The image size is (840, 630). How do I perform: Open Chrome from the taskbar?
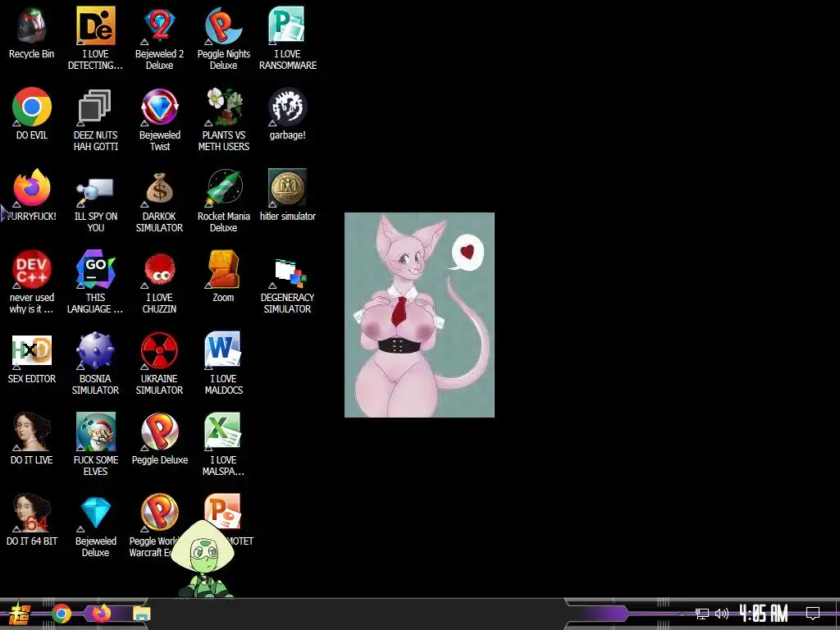pyautogui.click(x=62, y=614)
